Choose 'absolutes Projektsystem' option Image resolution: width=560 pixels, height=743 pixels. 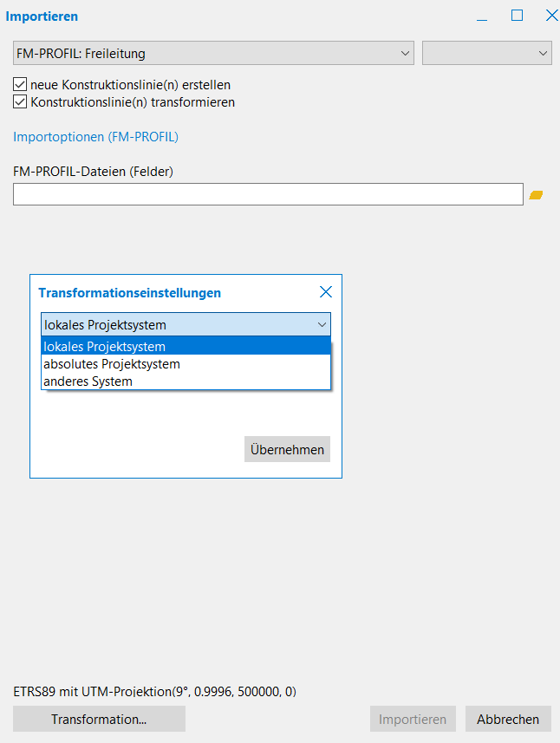186,364
